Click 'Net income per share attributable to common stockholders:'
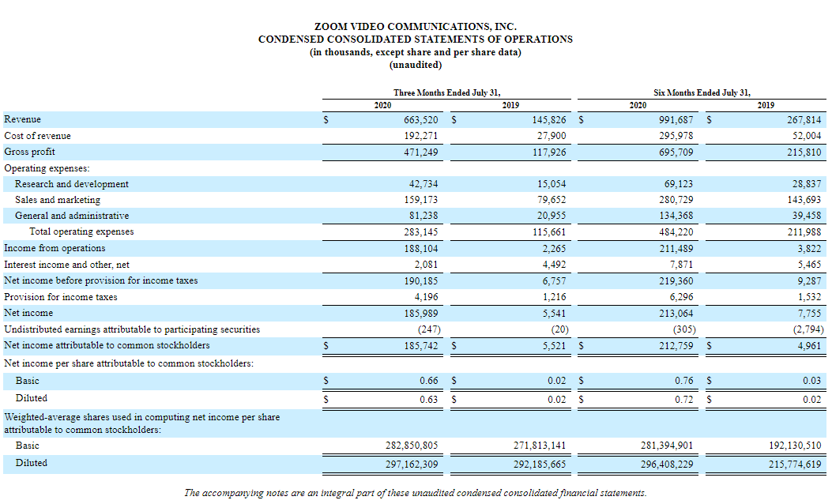This screenshot has width=832, height=504. pos(129,363)
